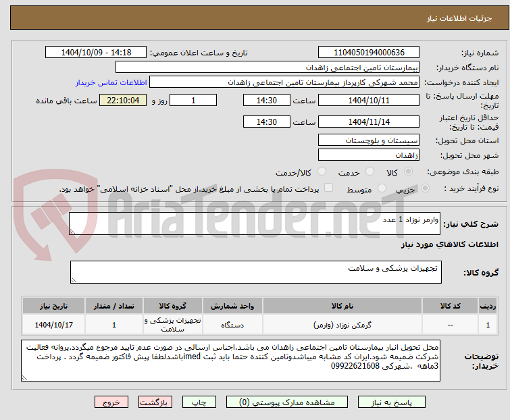Select the جزیی purchase type radio
Viewport: 510px width, 420px height.
[425, 188]
